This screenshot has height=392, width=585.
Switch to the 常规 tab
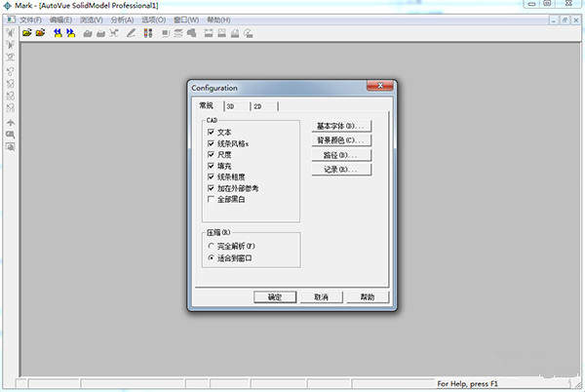(x=207, y=106)
